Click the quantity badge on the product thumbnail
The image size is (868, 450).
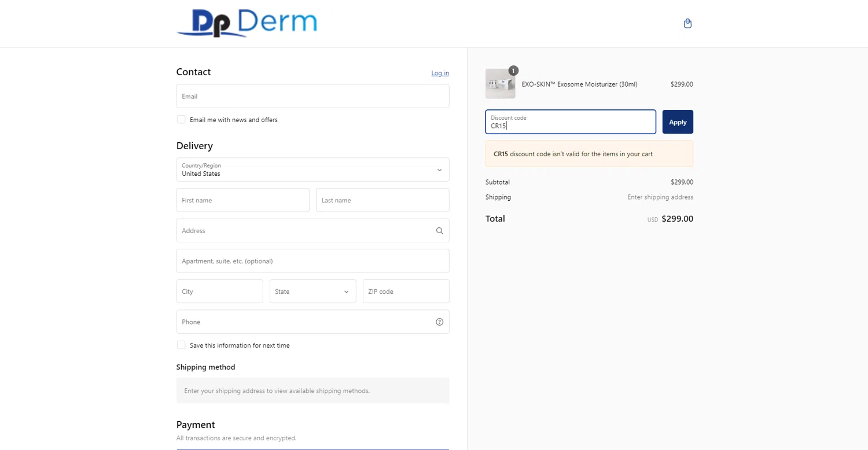click(x=513, y=71)
